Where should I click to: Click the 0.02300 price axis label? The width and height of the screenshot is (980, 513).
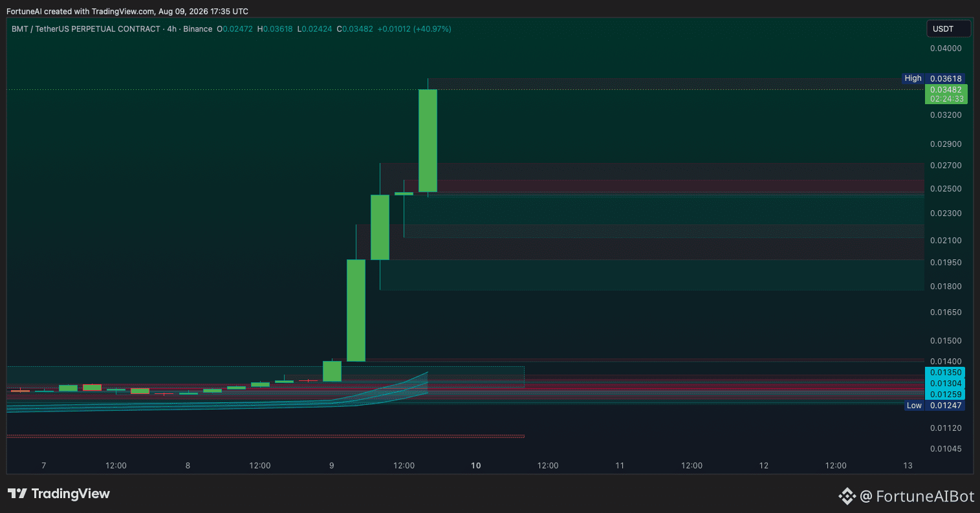pyautogui.click(x=946, y=213)
